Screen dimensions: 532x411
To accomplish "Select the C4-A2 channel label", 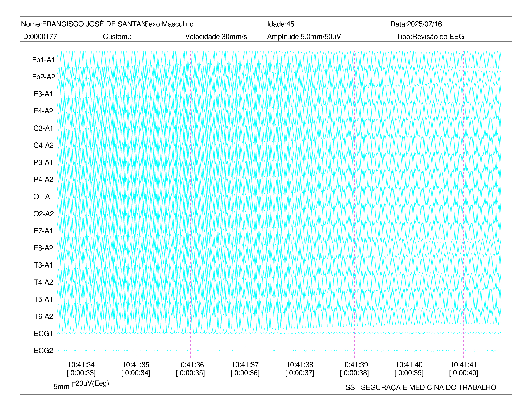I will coord(44,145).
